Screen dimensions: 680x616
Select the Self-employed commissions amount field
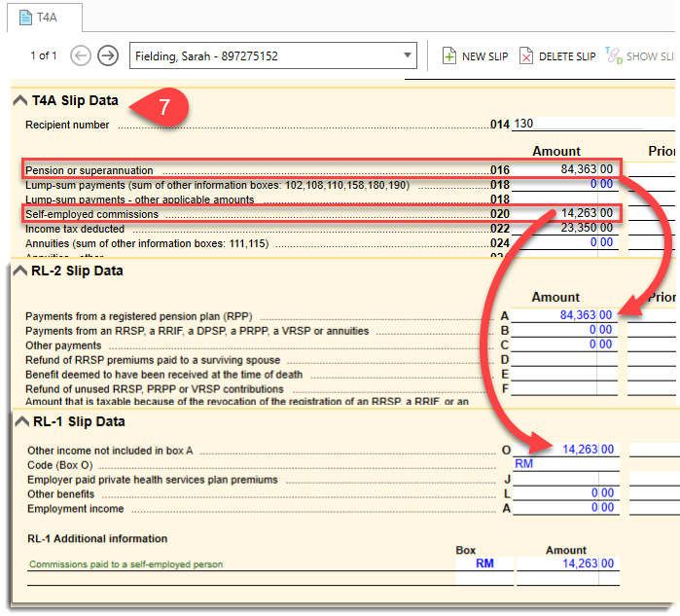564,213
